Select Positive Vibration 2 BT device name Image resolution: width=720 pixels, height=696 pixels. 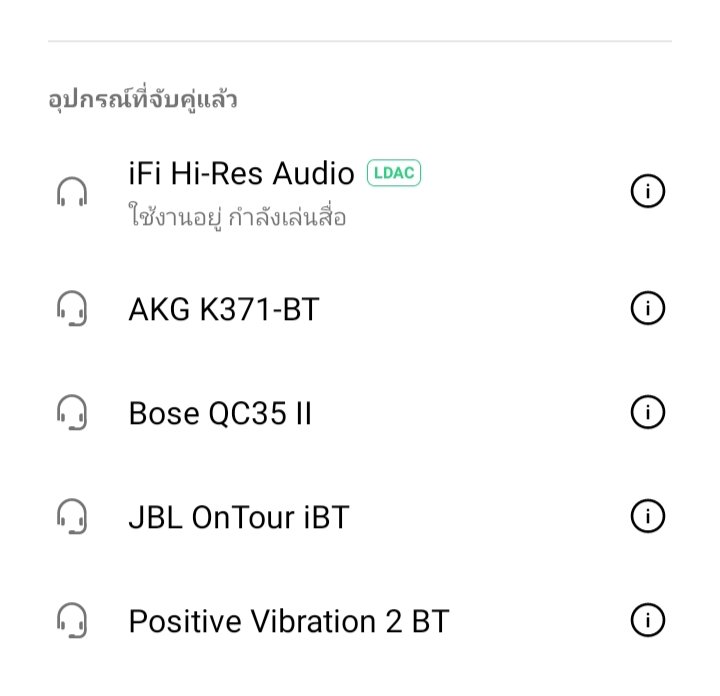288,622
